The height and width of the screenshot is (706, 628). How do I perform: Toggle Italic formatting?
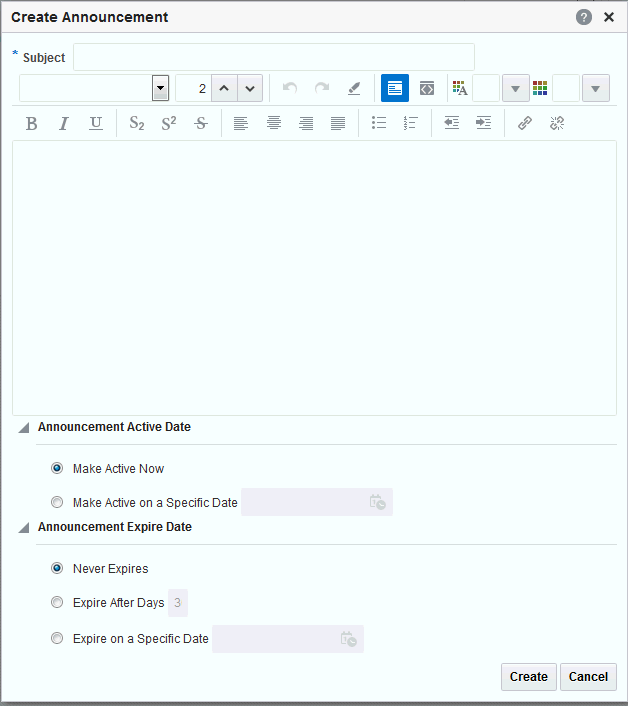(x=63, y=123)
